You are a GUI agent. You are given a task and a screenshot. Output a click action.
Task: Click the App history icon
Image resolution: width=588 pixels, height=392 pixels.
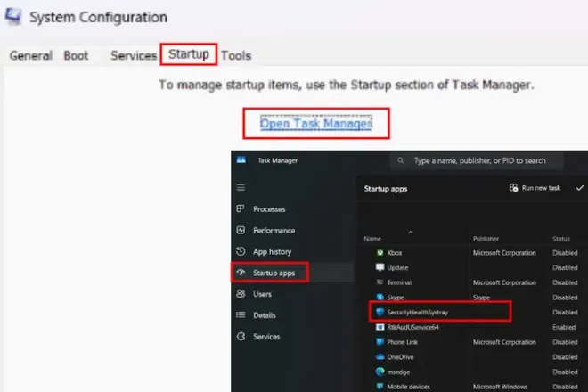tap(241, 252)
